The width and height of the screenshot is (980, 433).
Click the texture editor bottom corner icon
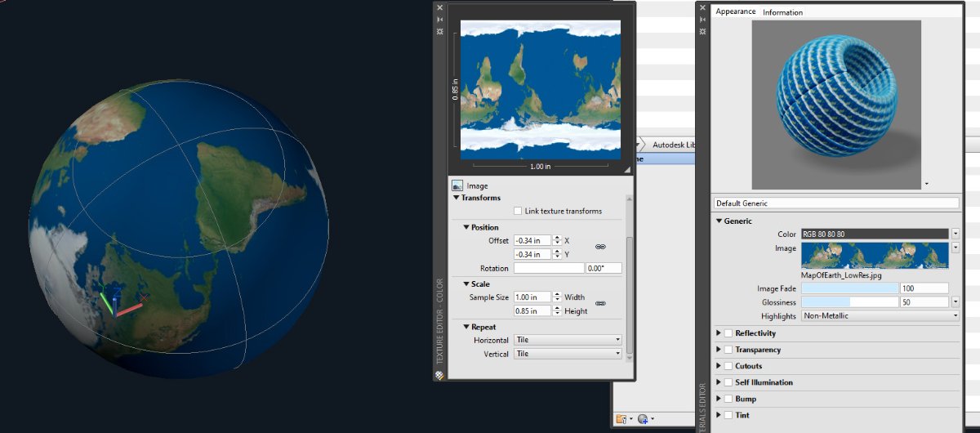pyautogui.click(x=439, y=375)
